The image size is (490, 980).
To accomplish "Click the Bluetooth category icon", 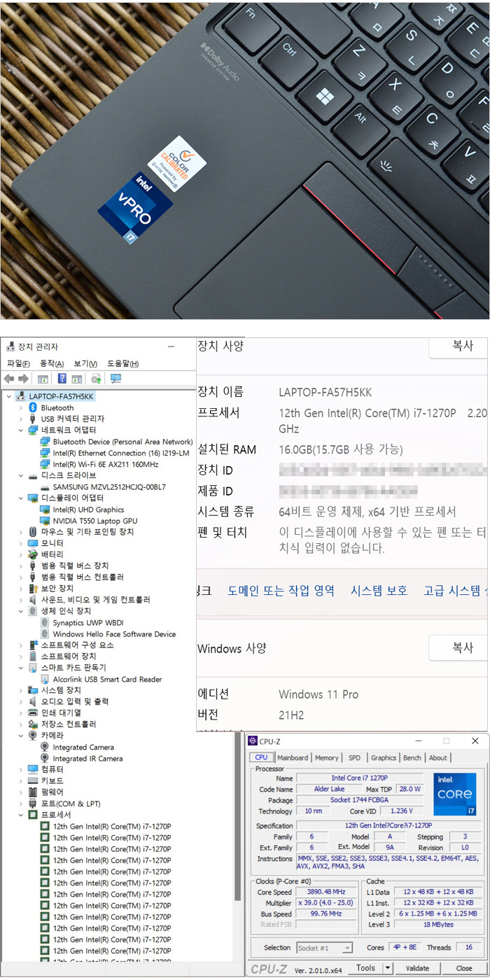I will click(33, 407).
